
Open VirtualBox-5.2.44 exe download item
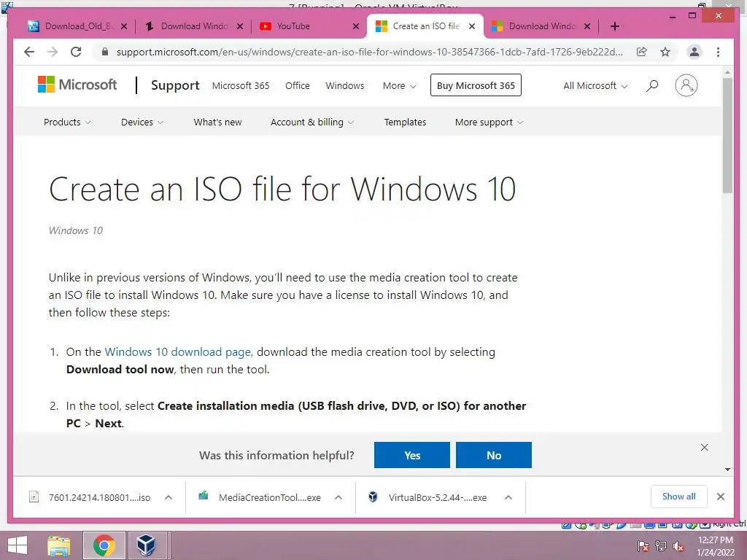[x=427, y=497]
